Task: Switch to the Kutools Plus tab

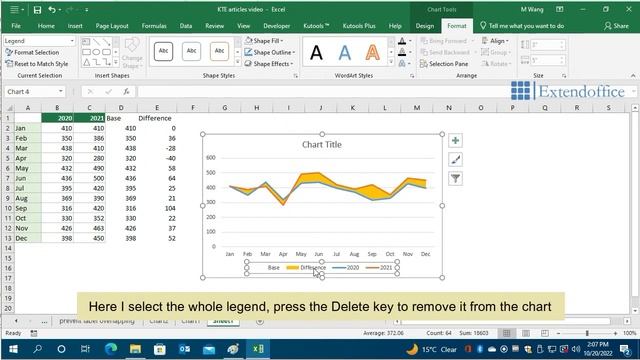Action: [x=359, y=26]
